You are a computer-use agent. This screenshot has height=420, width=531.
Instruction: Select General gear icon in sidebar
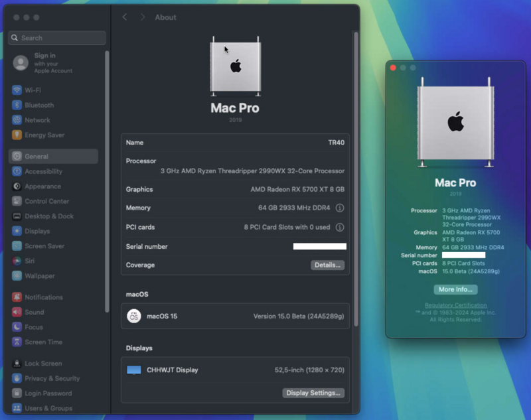[x=17, y=156]
